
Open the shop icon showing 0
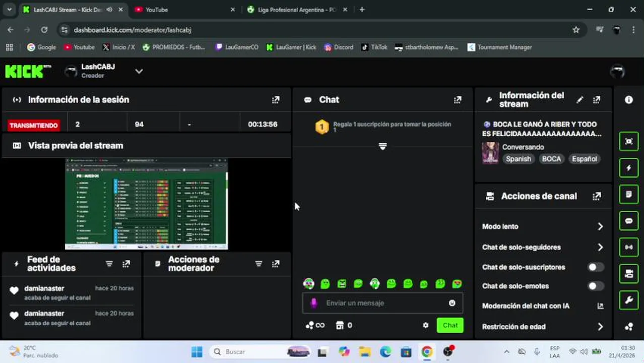[x=344, y=325]
